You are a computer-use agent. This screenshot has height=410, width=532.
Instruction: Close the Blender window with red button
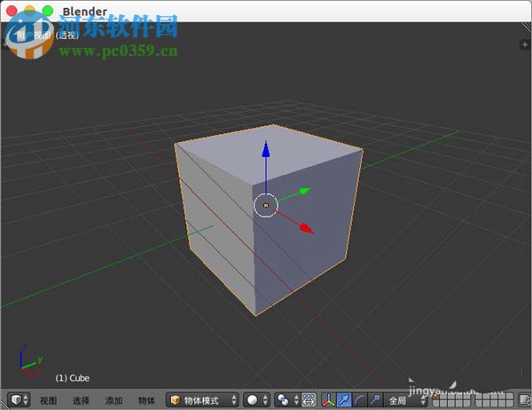click(x=12, y=11)
